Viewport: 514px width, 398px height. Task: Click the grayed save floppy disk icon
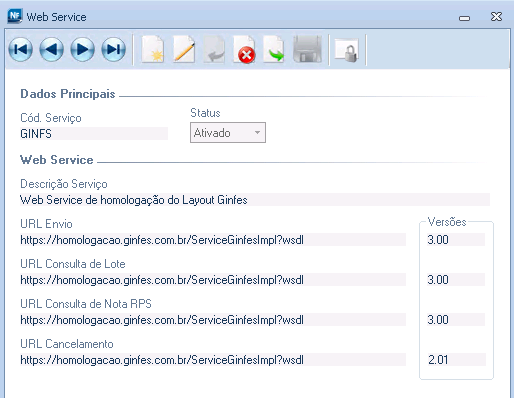pyautogui.click(x=307, y=49)
